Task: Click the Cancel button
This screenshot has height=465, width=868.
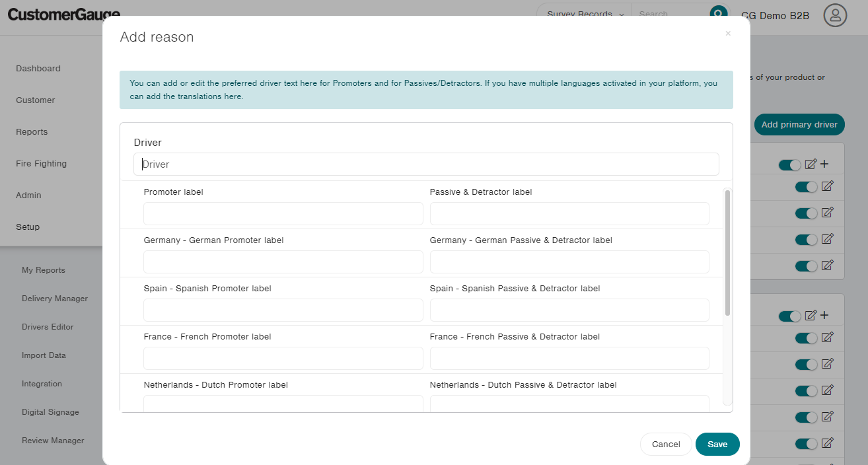Action: pyautogui.click(x=666, y=445)
